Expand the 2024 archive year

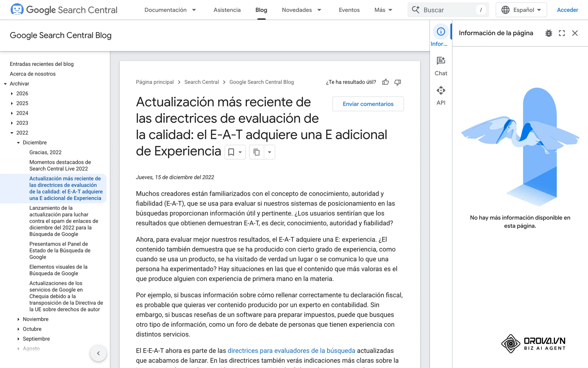point(12,113)
